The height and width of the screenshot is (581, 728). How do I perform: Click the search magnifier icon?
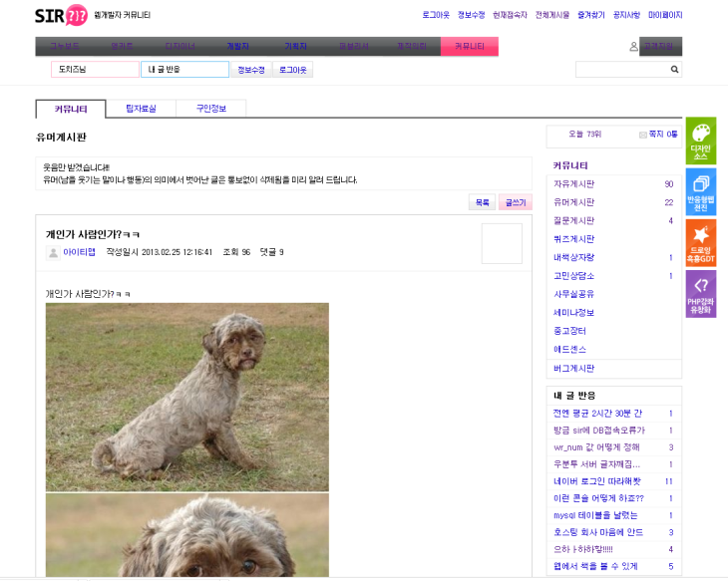674,70
